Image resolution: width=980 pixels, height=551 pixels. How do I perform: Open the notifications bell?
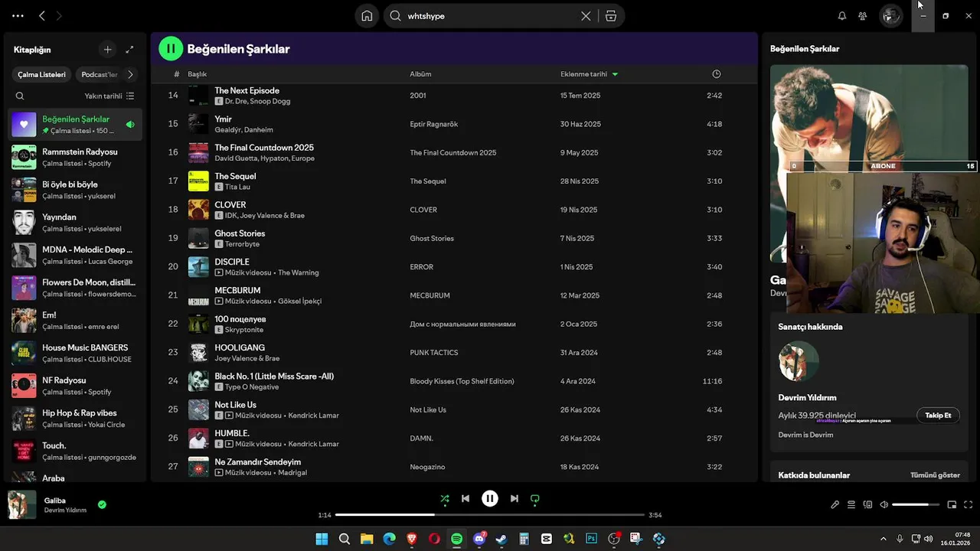click(x=842, y=16)
